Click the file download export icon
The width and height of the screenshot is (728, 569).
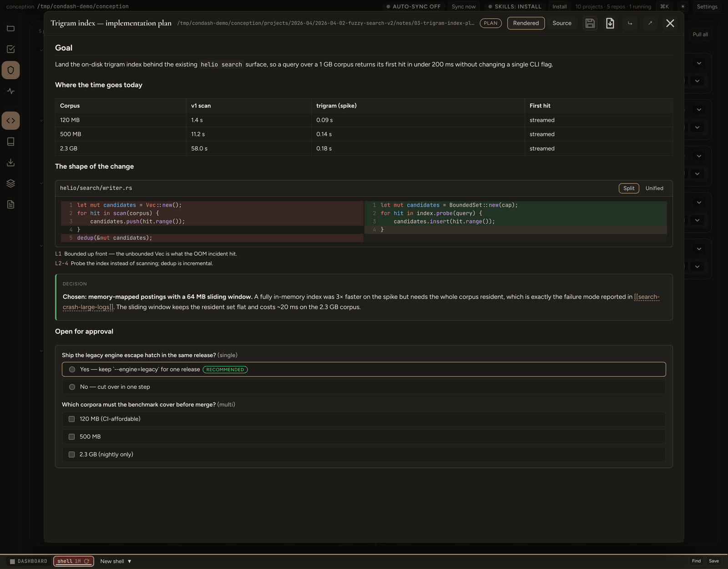coord(610,23)
